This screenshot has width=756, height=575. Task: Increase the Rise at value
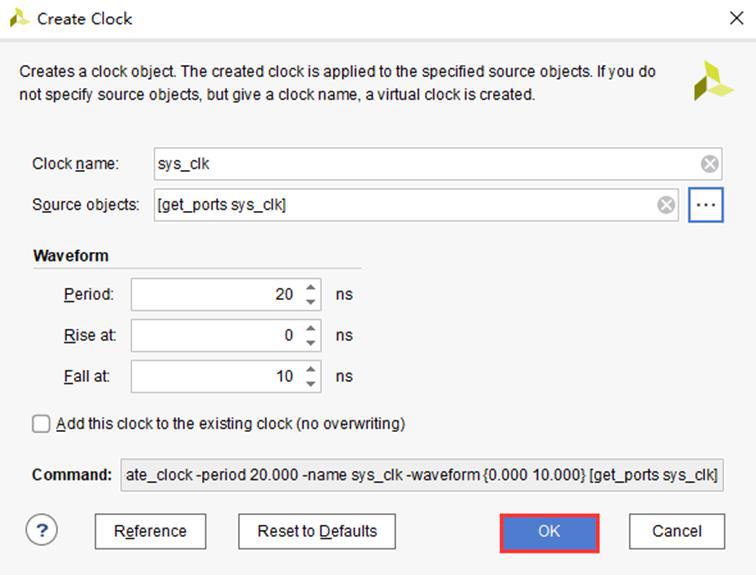pos(310,328)
